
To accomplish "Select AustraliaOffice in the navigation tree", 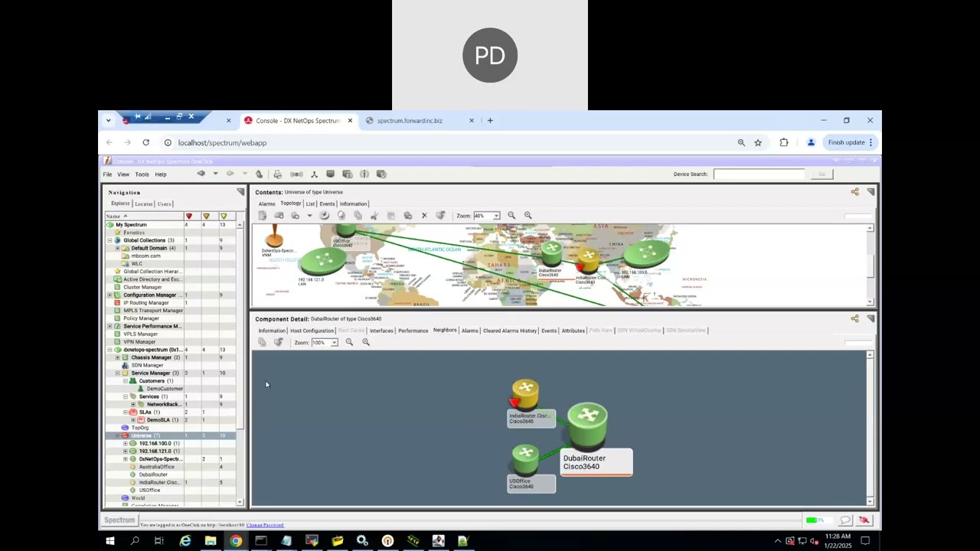I will (x=156, y=467).
